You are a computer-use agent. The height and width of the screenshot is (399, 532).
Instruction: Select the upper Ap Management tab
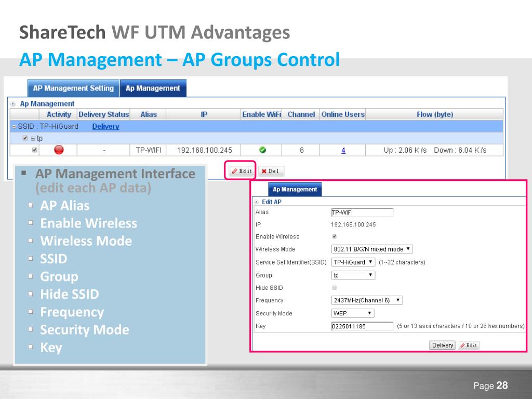tap(153, 88)
